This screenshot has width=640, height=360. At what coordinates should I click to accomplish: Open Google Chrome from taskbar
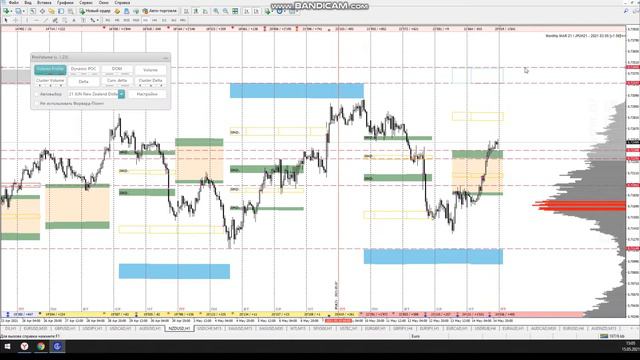coord(41,347)
